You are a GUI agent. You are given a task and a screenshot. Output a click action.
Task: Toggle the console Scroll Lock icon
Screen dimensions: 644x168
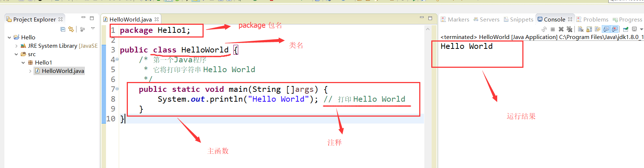[589, 29]
